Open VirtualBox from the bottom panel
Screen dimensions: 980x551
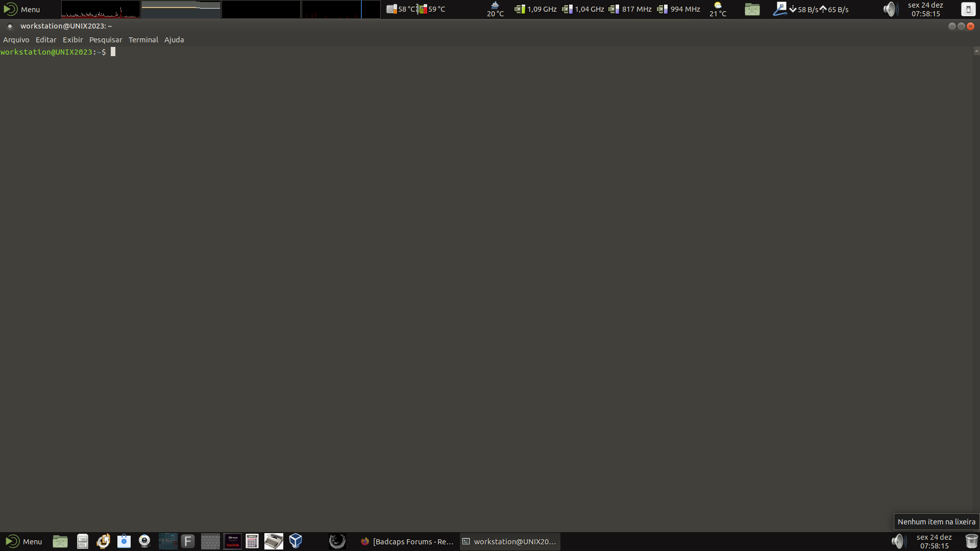point(296,541)
